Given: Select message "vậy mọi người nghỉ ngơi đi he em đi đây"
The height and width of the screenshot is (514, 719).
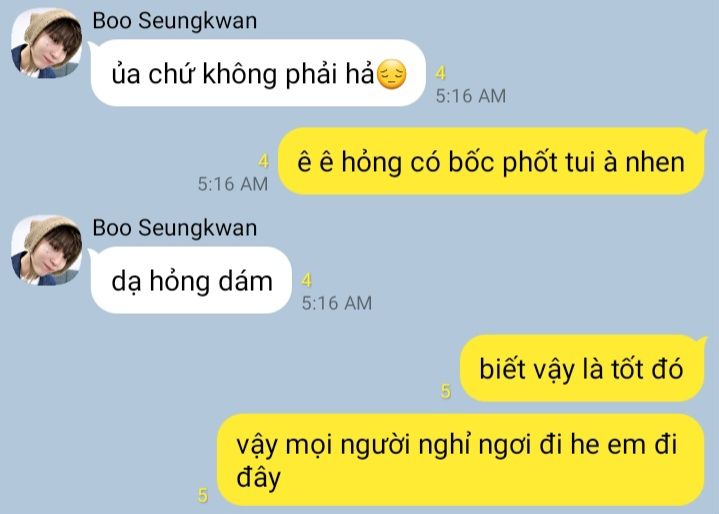Looking at the screenshot, I should click(x=460, y=460).
